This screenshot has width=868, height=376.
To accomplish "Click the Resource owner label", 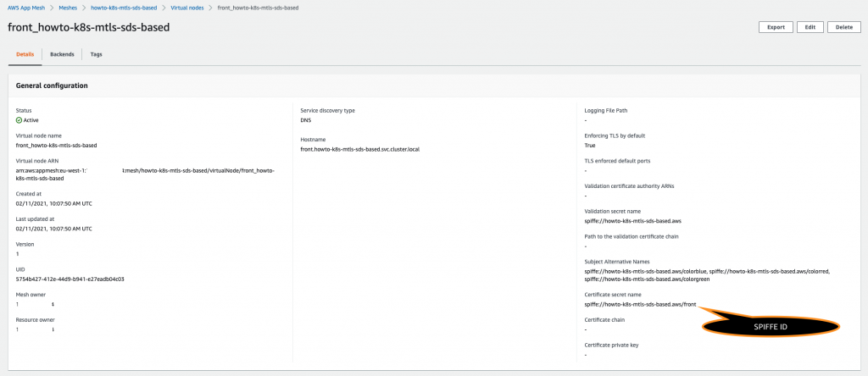I will point(36,319).
